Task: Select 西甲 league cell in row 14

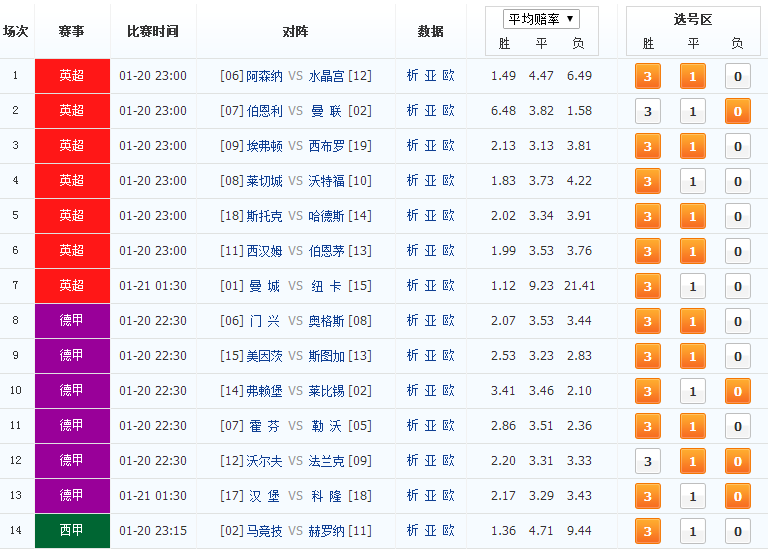Action: point(72,531)
